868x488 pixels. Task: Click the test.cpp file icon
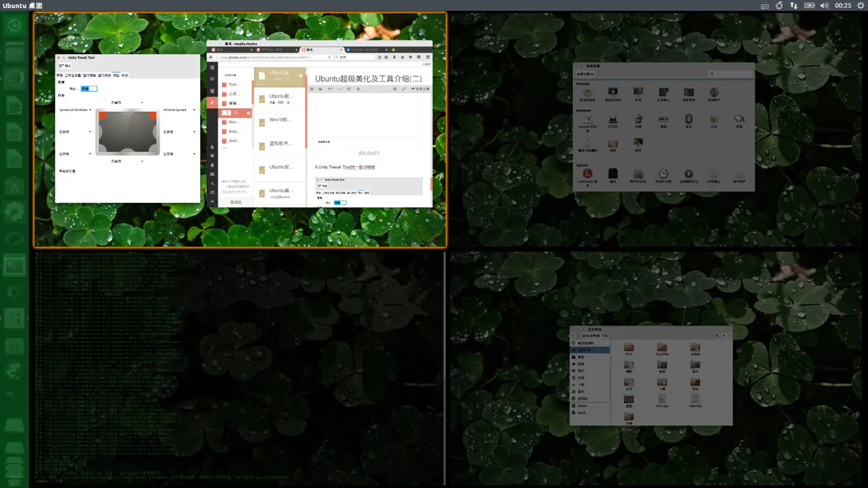click(662, 399)
